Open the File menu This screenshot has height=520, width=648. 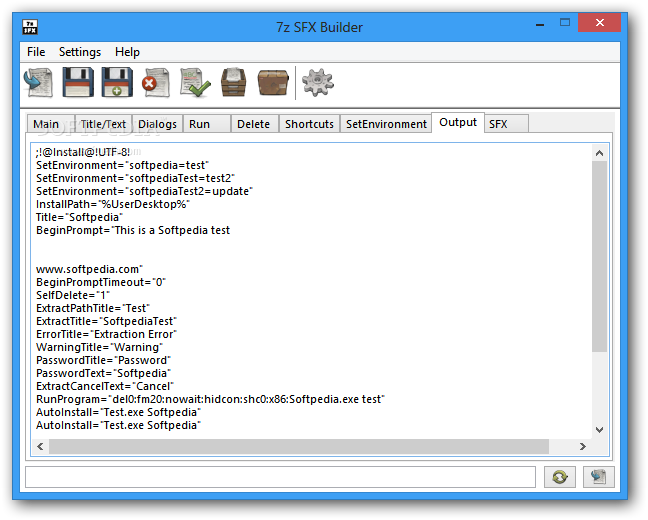point(36,52)
